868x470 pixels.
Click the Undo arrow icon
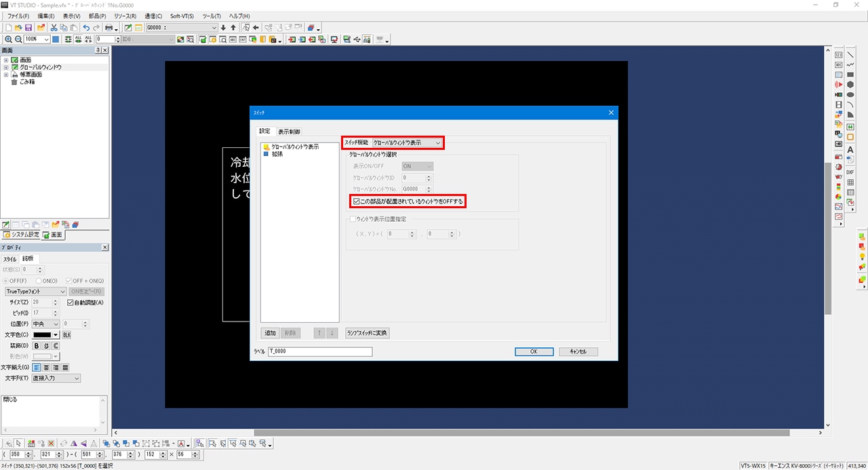pos(85,28)
